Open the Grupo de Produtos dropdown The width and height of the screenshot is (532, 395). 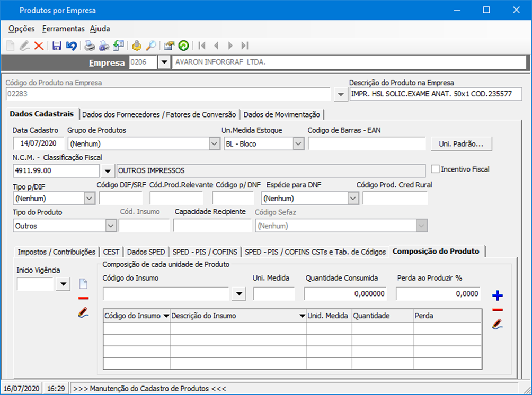(x=214, y=144)
